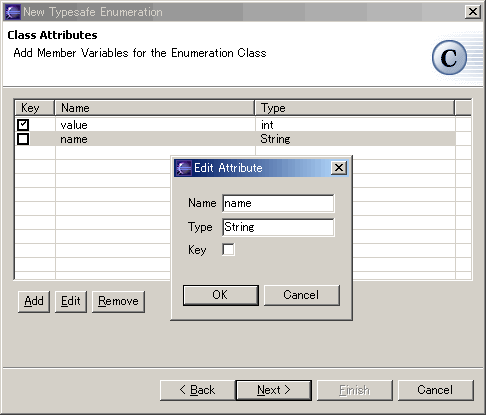The width and height of the screenshot is (486, 415).
Task: Check the Key checkbox for the name row
Action: coord(23,139)
